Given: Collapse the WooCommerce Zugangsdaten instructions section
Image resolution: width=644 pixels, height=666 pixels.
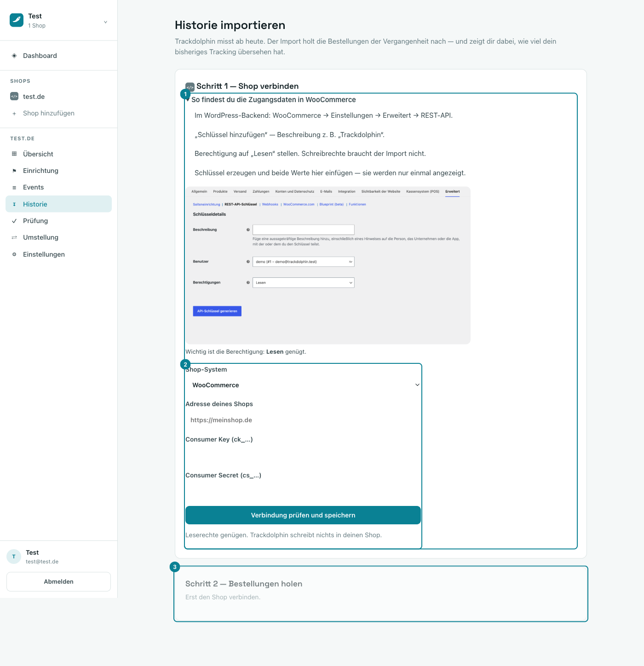Looking at the screenshot, I should [271, 100].
